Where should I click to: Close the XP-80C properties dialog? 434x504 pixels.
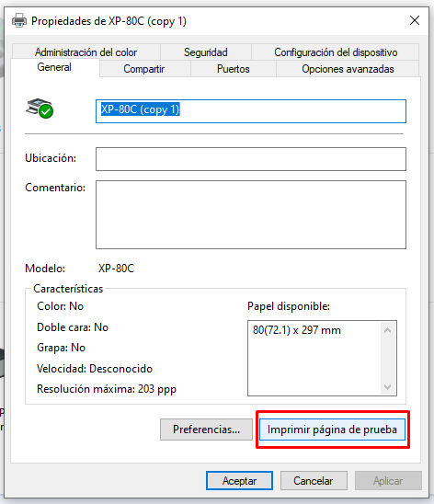coord(415,20)
